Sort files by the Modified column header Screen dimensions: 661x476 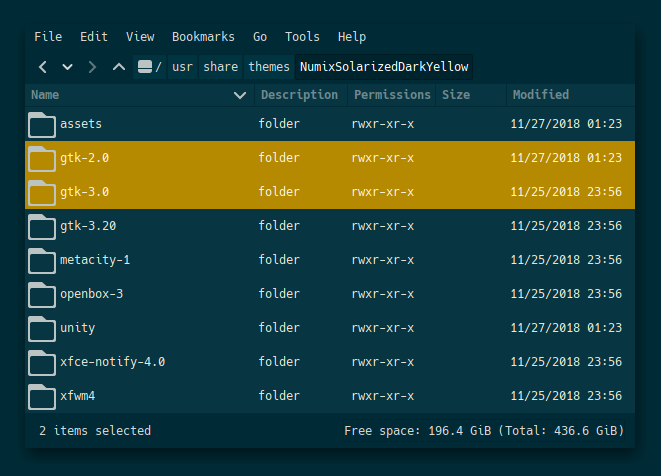point(540,95)
